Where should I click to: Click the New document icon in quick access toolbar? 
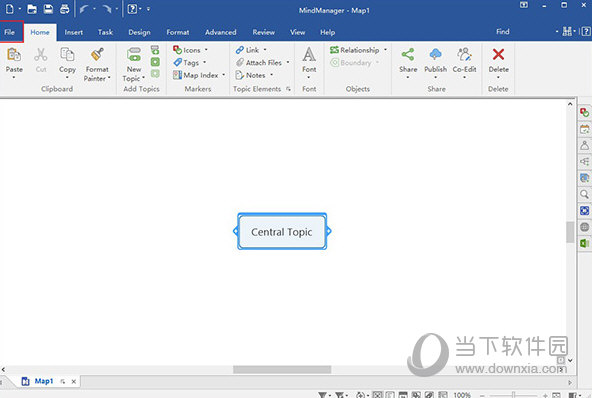pyautogui.click(x=10, y=9)
